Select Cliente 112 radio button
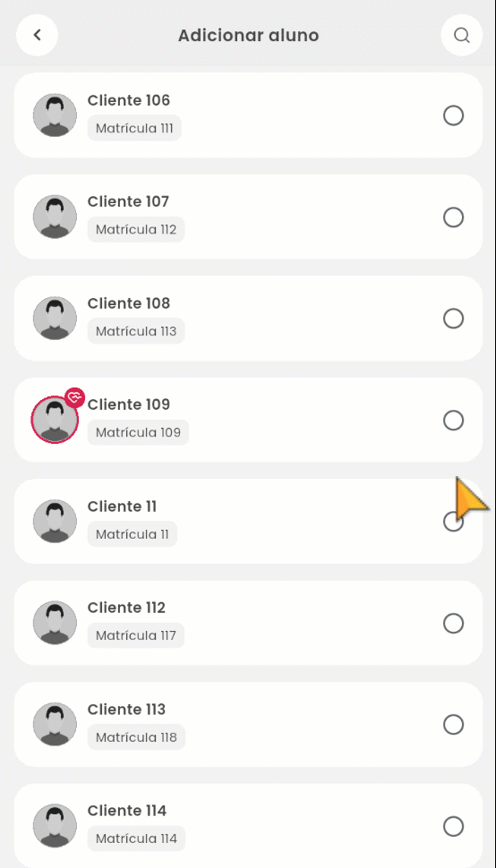Viewport: 496px width, 868px height. tap(453, 624)
